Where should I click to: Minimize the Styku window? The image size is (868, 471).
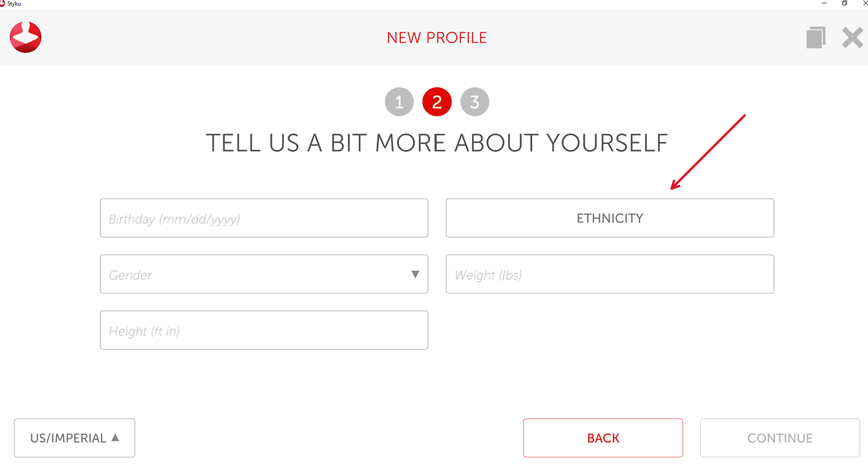point(824,4)
